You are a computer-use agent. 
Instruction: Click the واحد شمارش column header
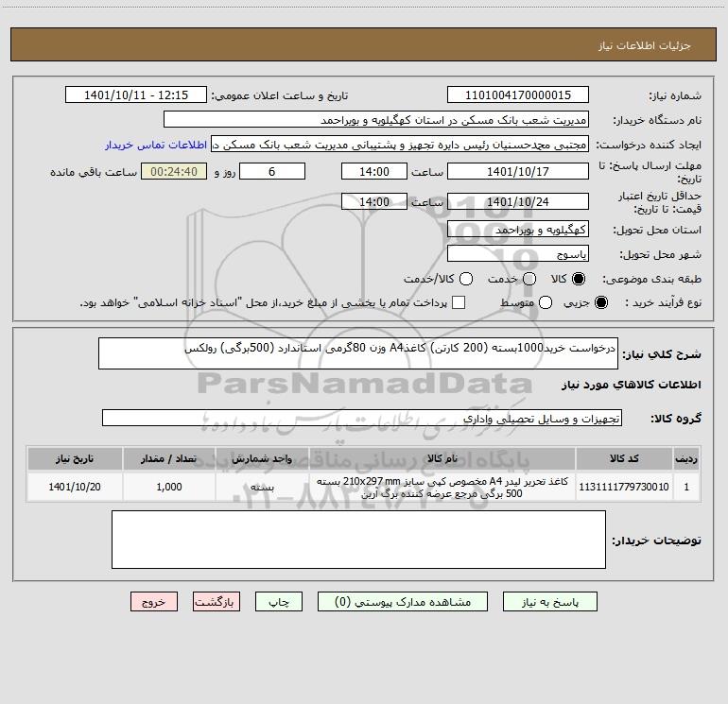coord(262,458)
